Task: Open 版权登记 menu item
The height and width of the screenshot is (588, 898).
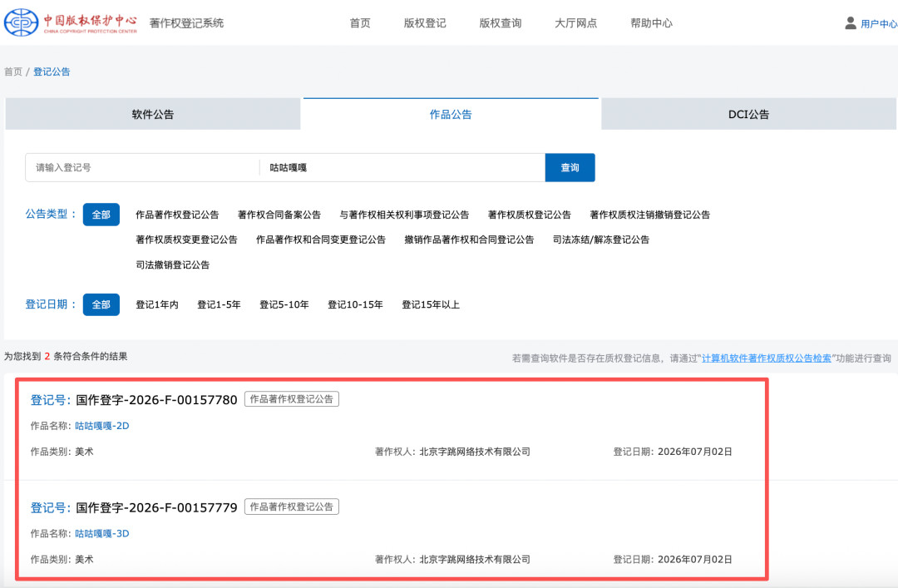Action: pyautogui.click(x=425, y=23)
